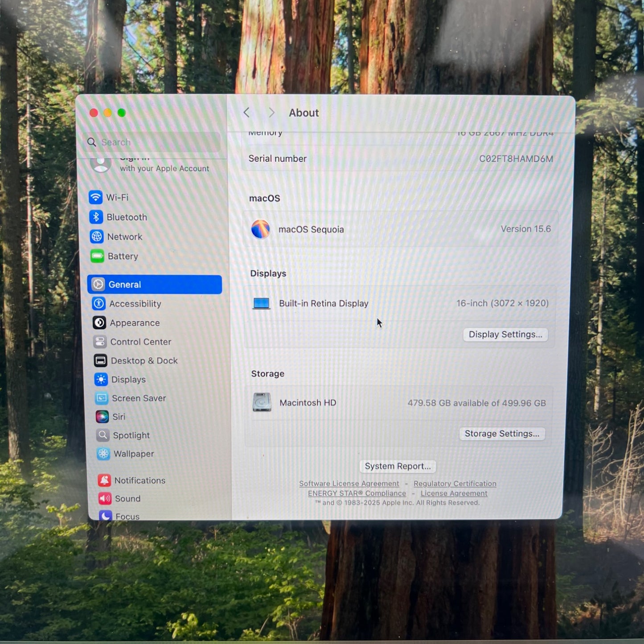Click the Storage section heading
The height and width of the screenshot is (644, 644).
(268, 373)
